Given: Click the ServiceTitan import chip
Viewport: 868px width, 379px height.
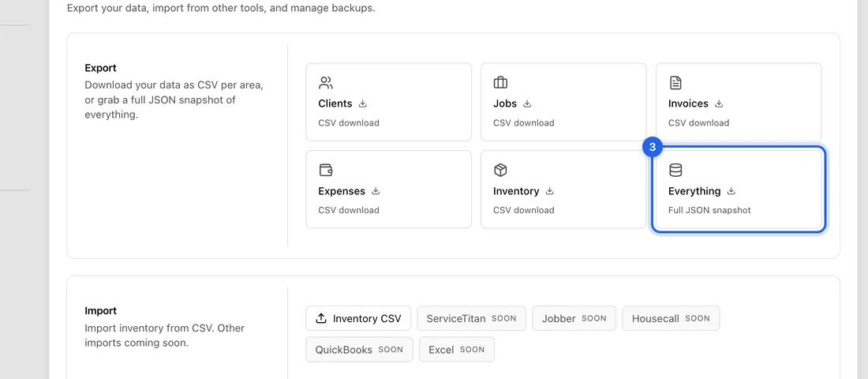Looking at the screenshot, I should pyautogui.click(x=472, y=319).
